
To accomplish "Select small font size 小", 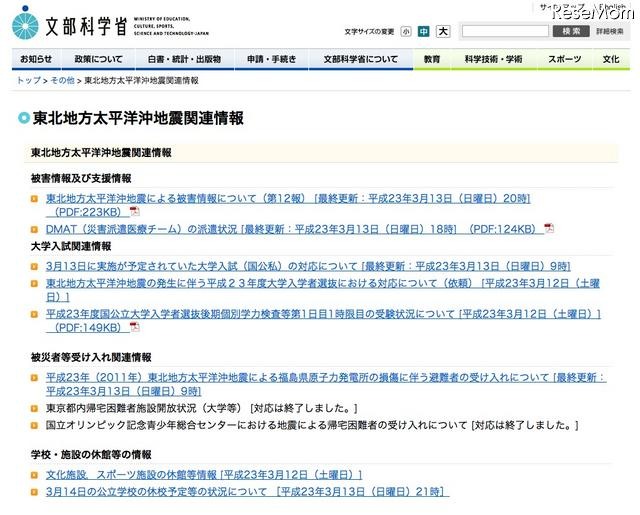I will (x=406, y=32).
